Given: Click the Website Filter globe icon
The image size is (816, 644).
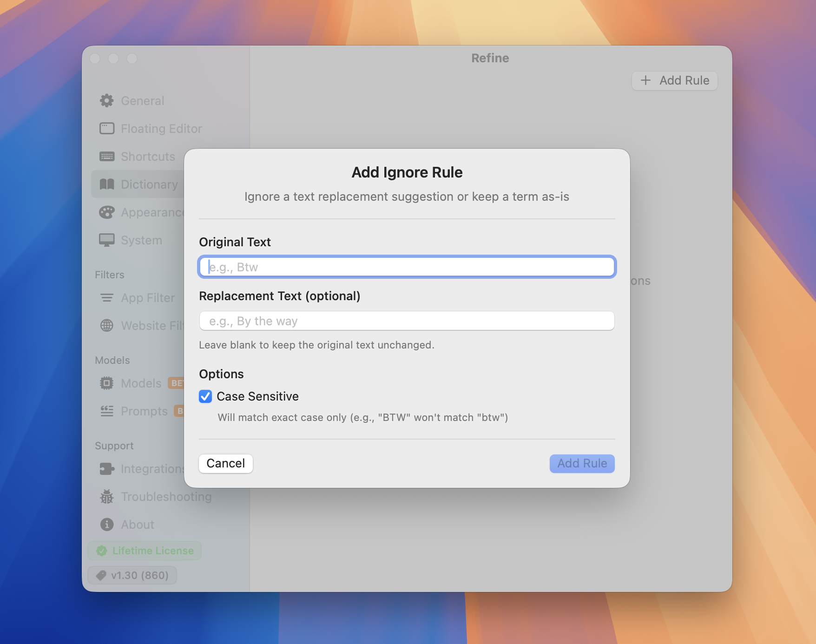Looking at the screenshot, I should tap(107, 326).
